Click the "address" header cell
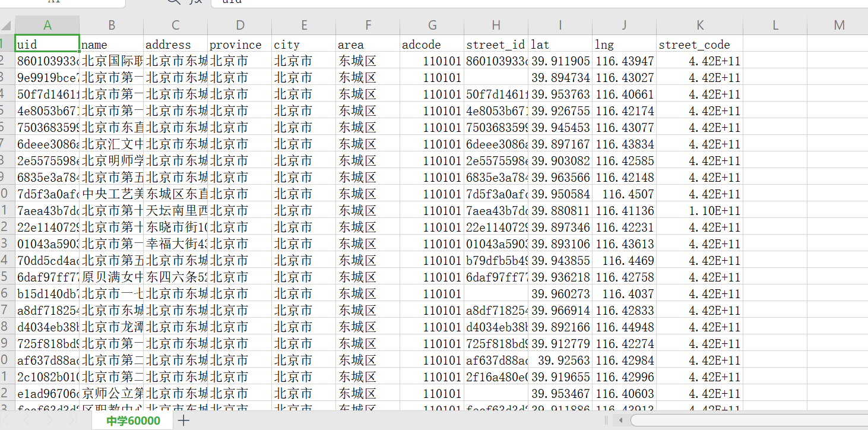 point(176,45)
